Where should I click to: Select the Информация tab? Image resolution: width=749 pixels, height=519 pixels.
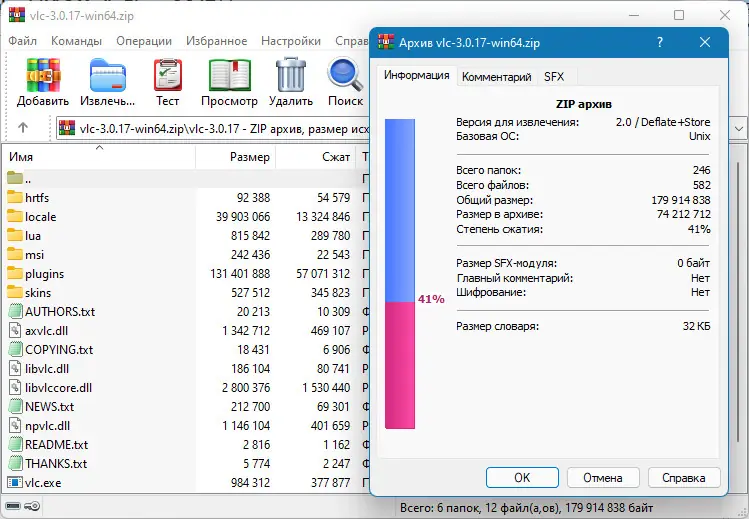(417, 75)
